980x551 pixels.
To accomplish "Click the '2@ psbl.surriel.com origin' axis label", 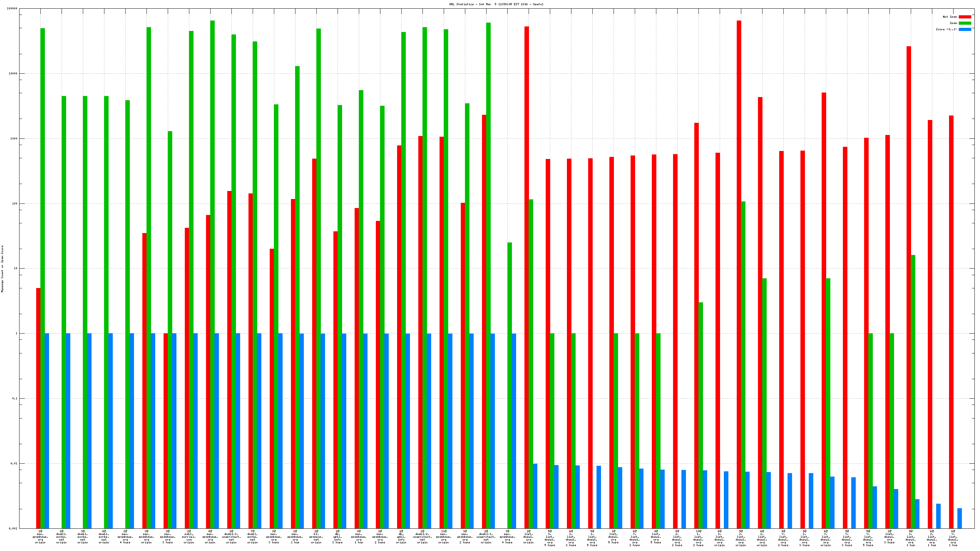I will pos(189,536).
